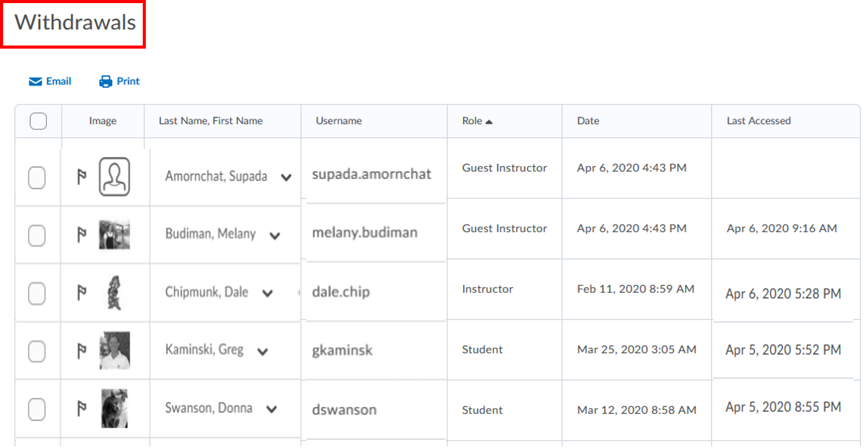Select username gkaminsk
Screen dimensions: 868x448
click(342, 350)
